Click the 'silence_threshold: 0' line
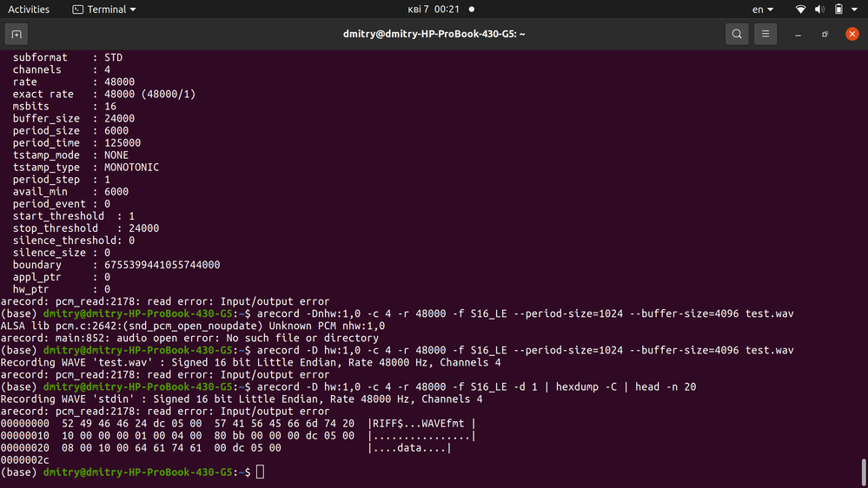This screenshot has width=868, height=488. pos(74,241)
